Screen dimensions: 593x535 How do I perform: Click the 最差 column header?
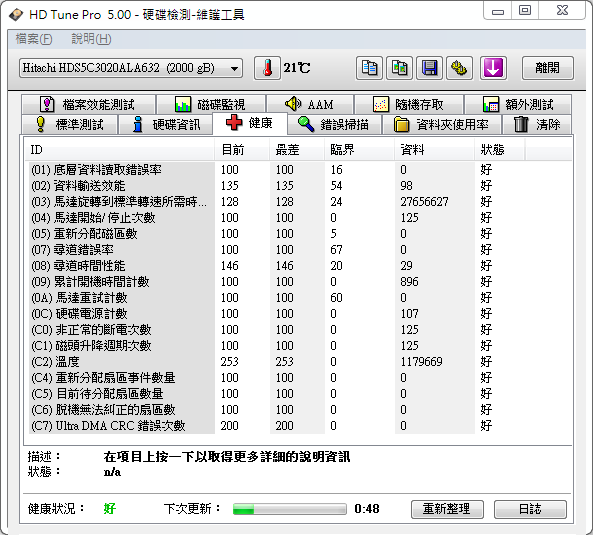coord(296,150)
